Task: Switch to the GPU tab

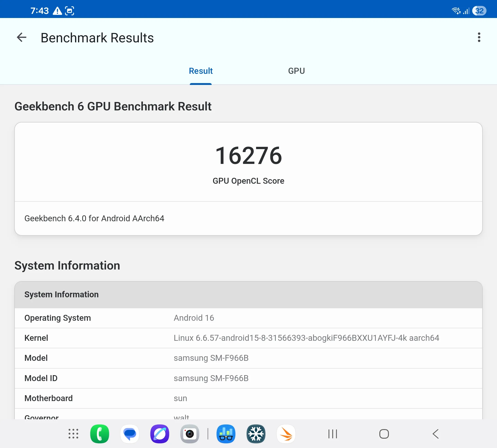Action: point(297,71)
